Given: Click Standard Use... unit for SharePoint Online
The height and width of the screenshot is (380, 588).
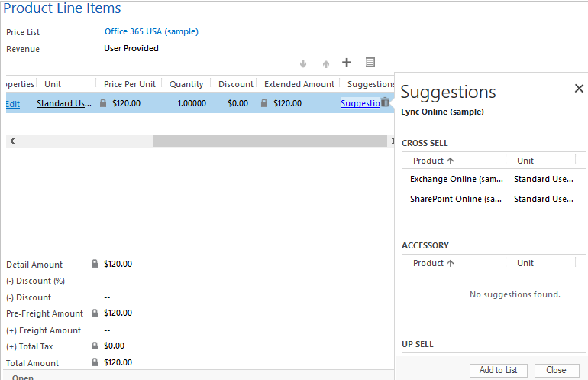Looking at the screenshot, I should [544, 199].
